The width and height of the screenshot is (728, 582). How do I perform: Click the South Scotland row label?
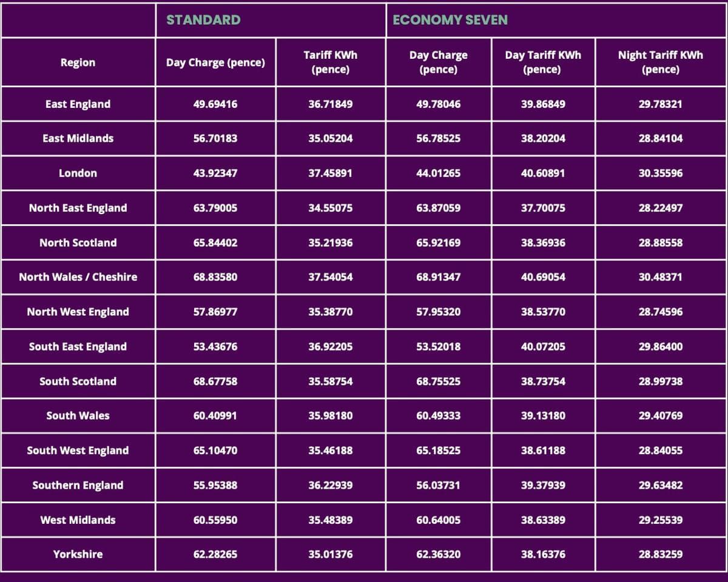click(78, 381)
